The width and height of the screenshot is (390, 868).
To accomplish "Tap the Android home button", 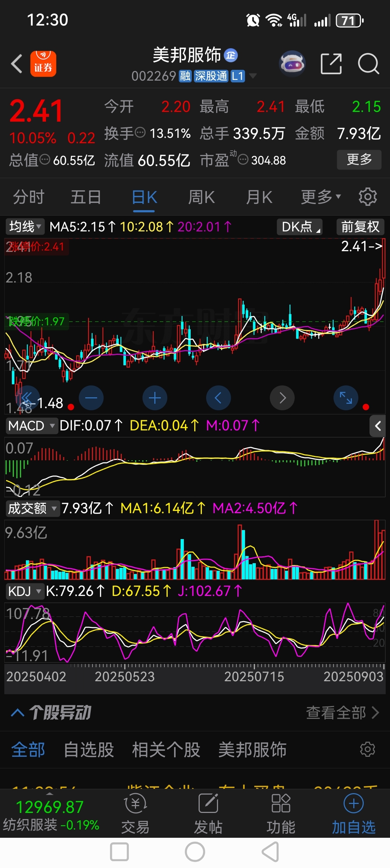I will [x=195, y=852].
